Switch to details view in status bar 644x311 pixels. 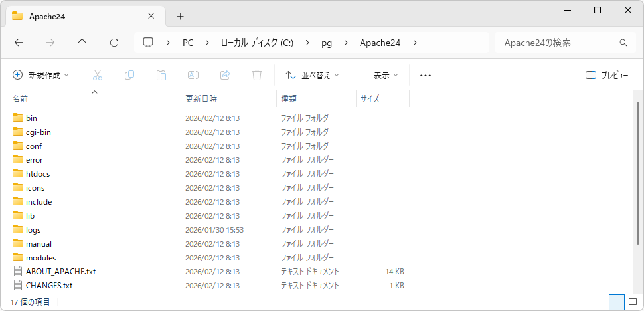[x=617, y=303]
